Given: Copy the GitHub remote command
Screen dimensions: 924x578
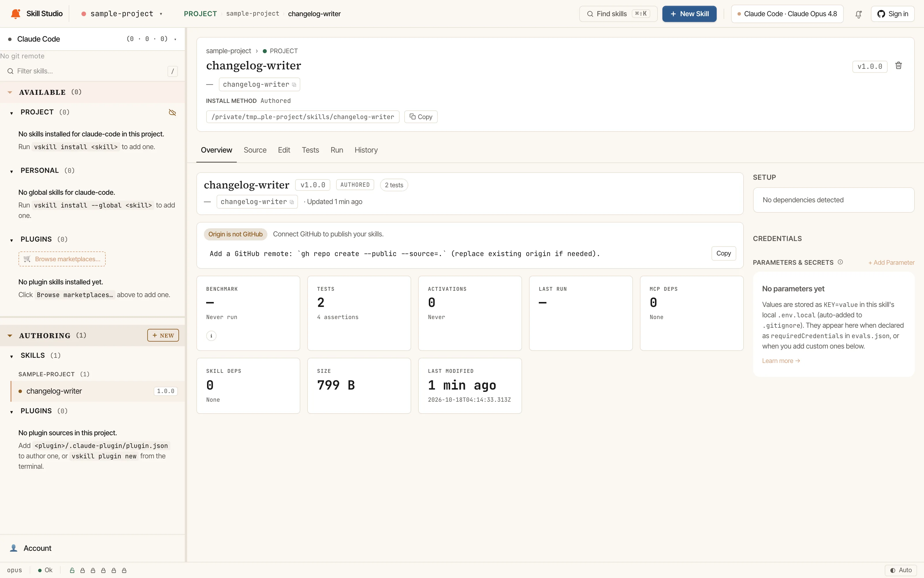Looking at the screenshot, I should point(723,253).
